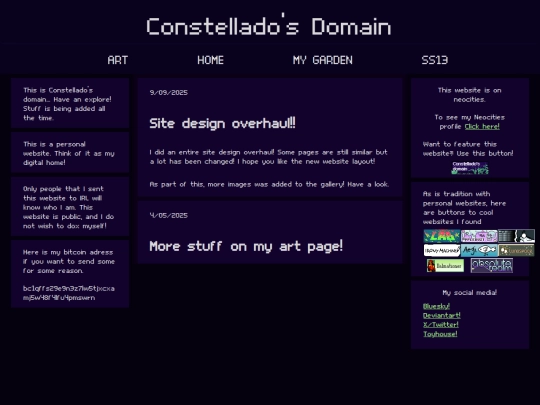Open the MY GARDEN nav link
This screenshot has width=540, height=405.
point(323,60)
